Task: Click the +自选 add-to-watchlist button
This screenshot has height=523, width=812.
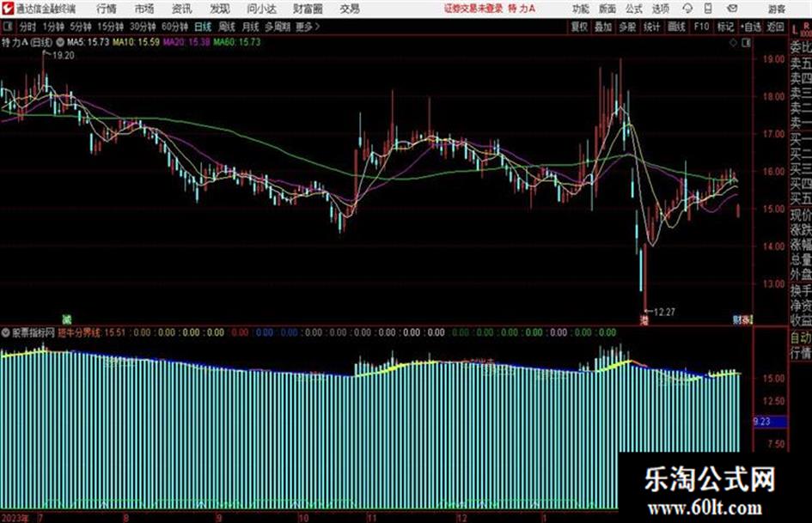Action: tap(751, 27)
